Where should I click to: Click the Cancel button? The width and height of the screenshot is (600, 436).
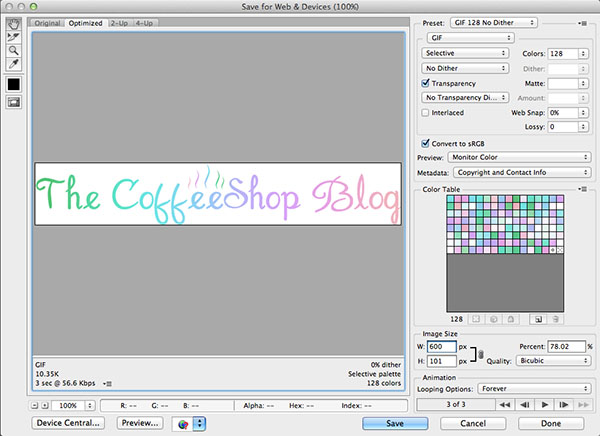click(473, 423)
